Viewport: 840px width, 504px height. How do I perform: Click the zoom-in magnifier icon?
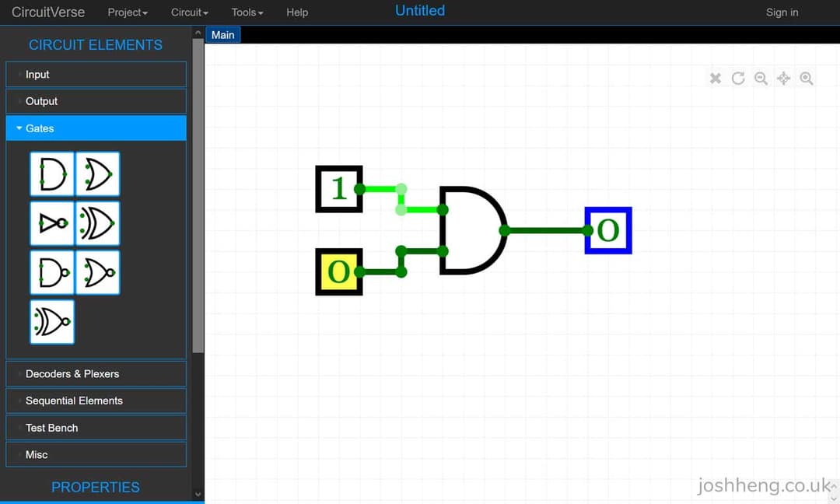point(807,78)
